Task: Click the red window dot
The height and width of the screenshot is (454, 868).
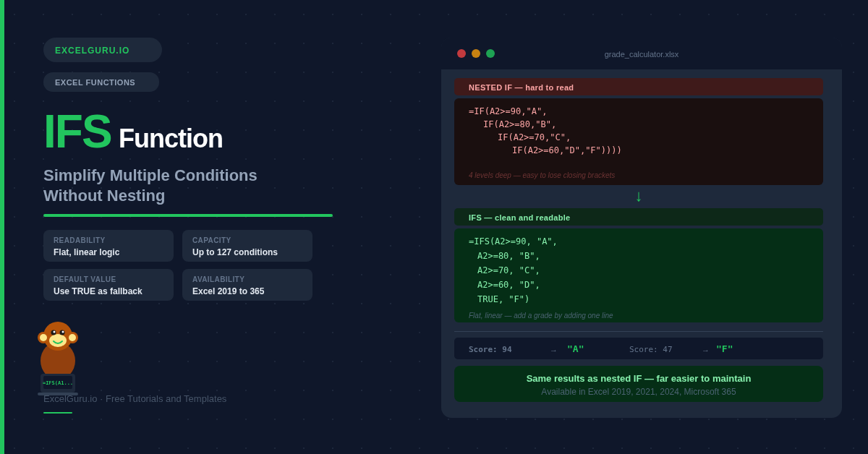Action: (x=461, y=53)
